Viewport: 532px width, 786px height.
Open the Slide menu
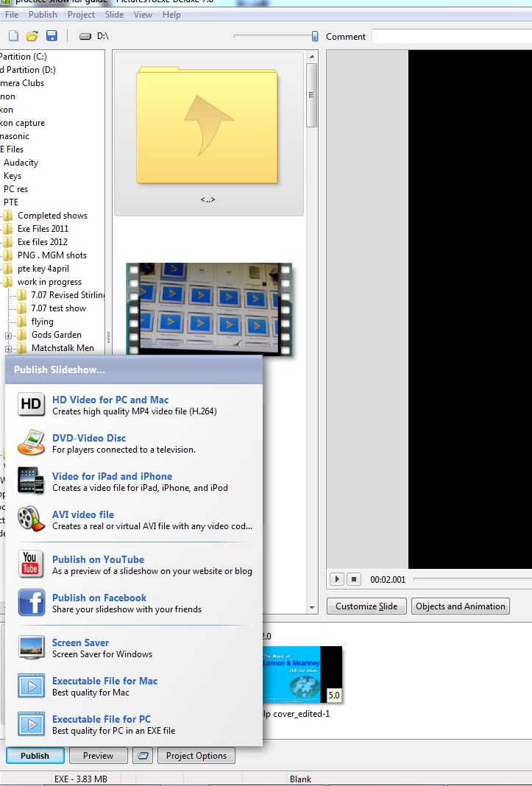click(114, 15)
